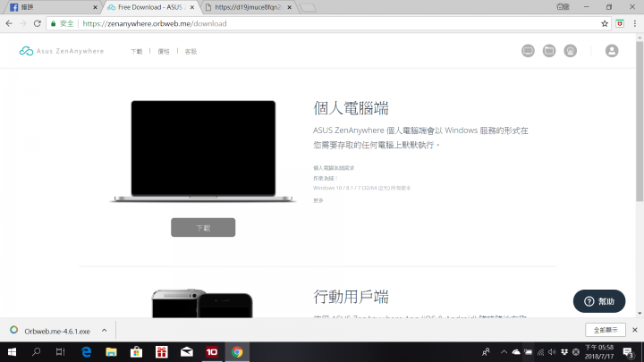The width and height of the screenshot is (644, 362).
Task: Switch to the https://d19jmuce8fqn2 tab
Action: click(x=247, y=7)
